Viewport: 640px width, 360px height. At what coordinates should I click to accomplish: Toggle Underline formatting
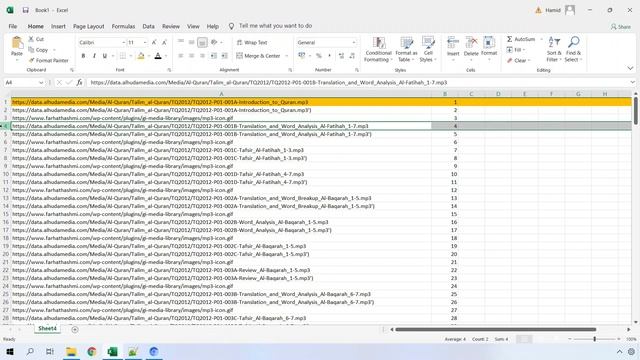[105, 56]
